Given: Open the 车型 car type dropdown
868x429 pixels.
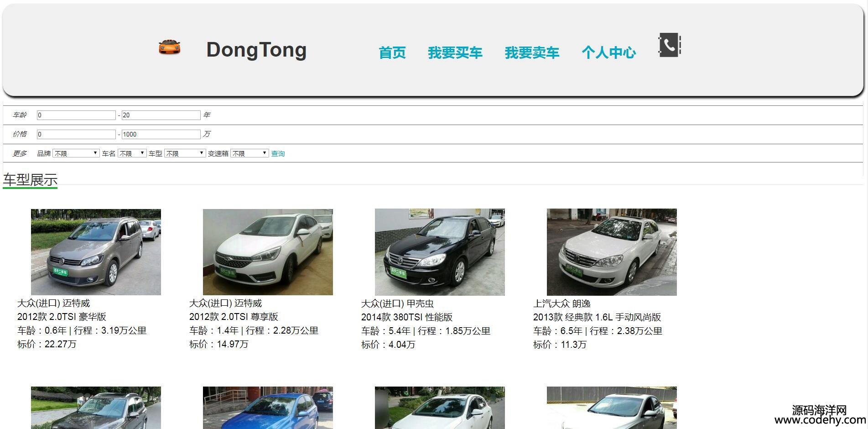Looking at the screenshot, I should click(185, 153).
